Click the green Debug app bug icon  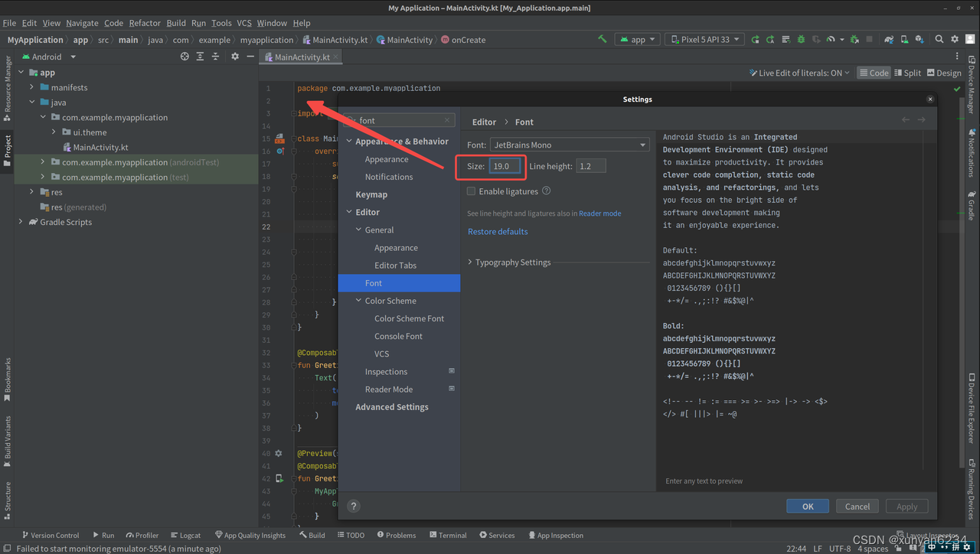pyautogui.click(x=801, y=39)
